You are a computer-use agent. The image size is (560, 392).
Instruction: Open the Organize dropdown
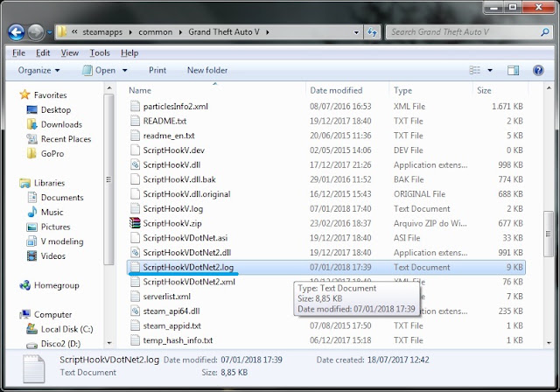[x=38, y=70]
